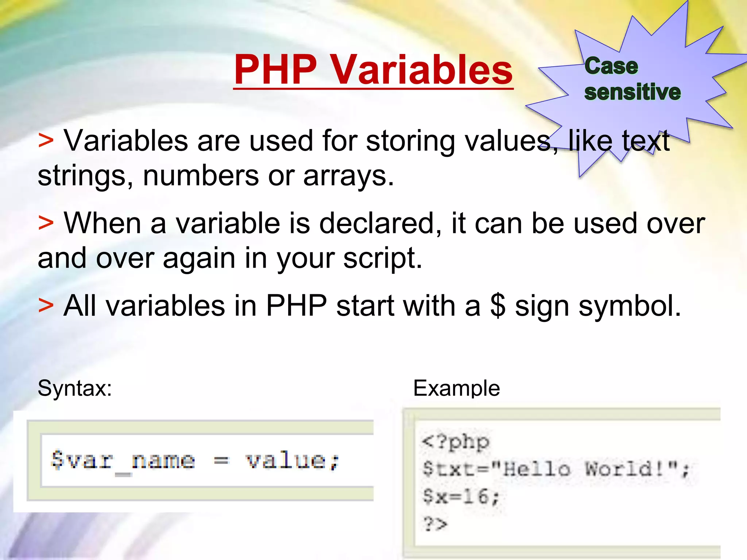Click the line "and over again in your script."

pyautogui.click(x=230, y=258)
